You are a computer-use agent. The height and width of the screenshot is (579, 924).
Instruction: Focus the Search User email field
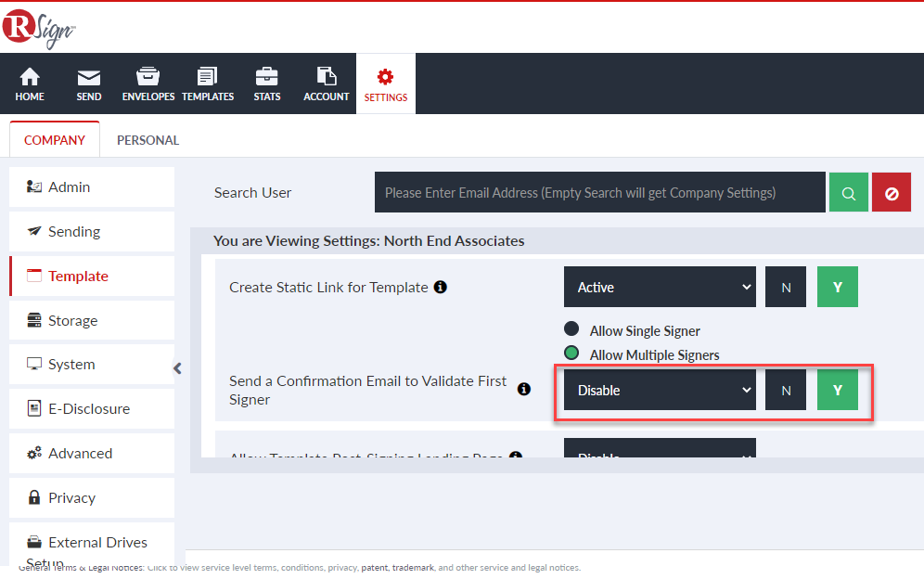(600, 192)
